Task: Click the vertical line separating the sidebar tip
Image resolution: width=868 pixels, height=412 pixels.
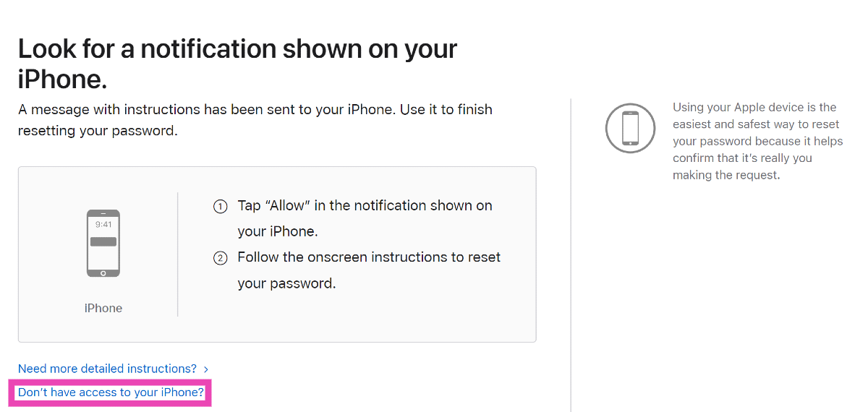Action: [x=571, y=254]
